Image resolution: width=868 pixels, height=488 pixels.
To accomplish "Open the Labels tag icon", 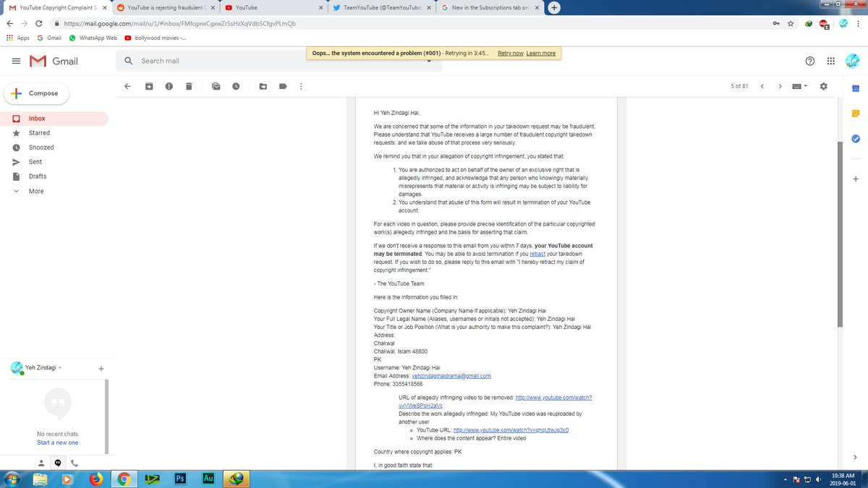I will tap(283, 86).
